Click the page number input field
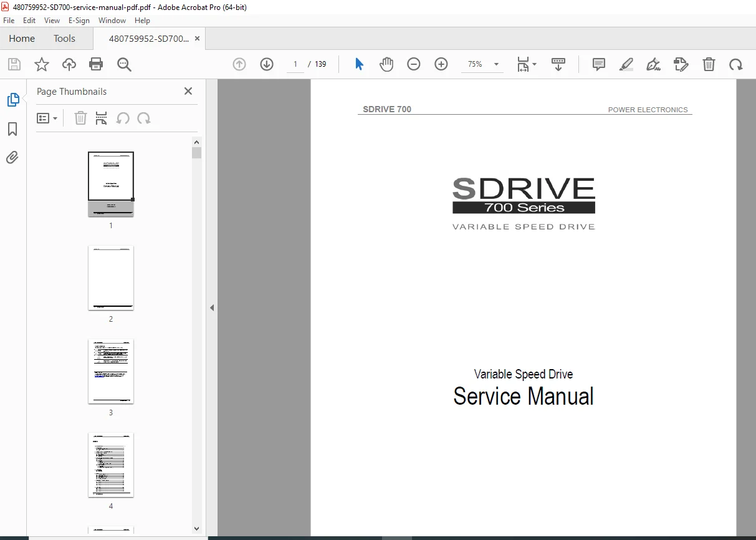The height and width of the screenshot is (540, 756). pyautogui.click(x=295, y=64)
